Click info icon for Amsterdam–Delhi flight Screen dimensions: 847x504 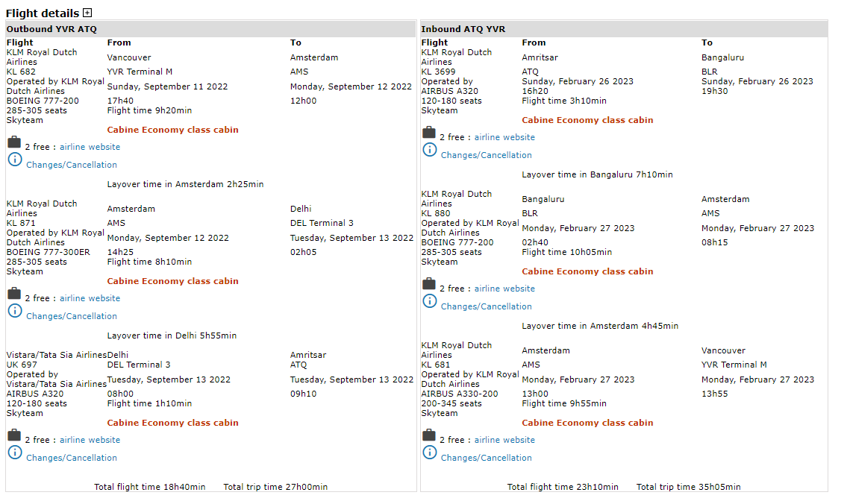tap(15, 311)
